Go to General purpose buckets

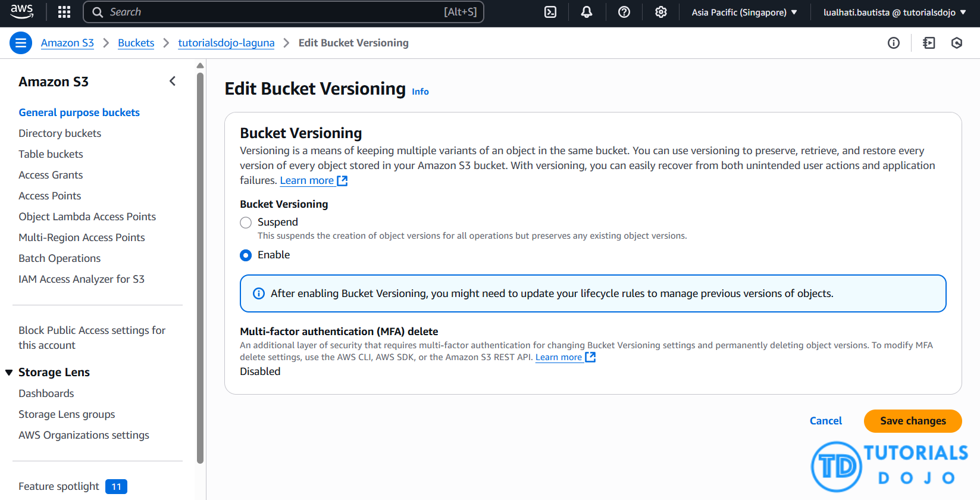click(x=79, y=112)
